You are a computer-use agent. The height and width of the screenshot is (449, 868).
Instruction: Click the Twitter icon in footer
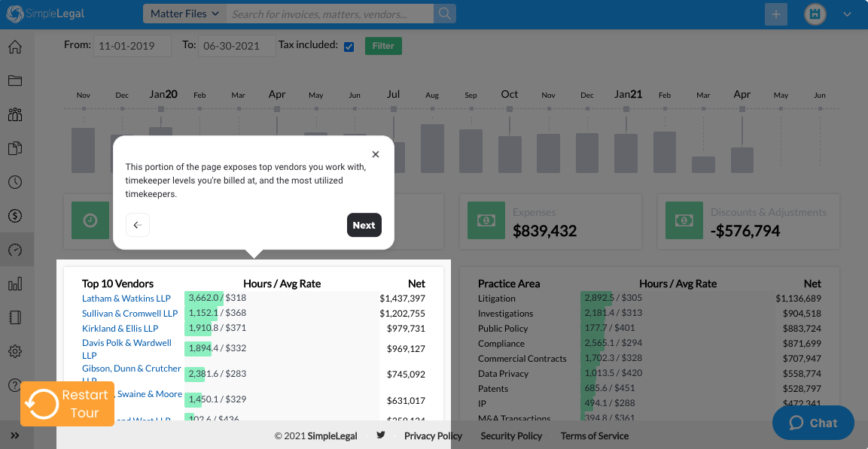point(381,435)
